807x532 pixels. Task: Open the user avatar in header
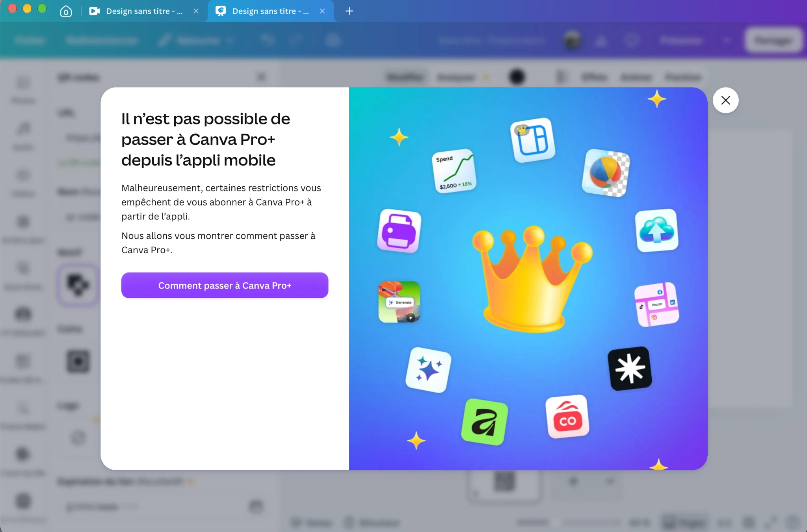572,40
